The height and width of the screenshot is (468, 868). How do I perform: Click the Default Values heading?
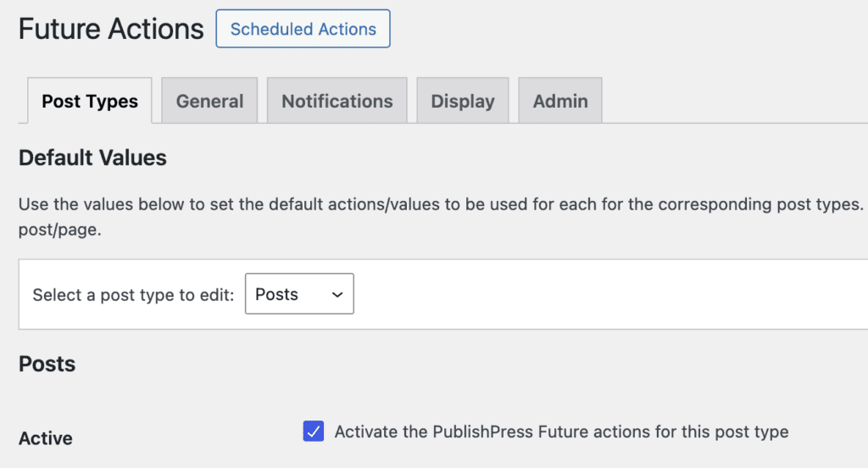[92, 158]
